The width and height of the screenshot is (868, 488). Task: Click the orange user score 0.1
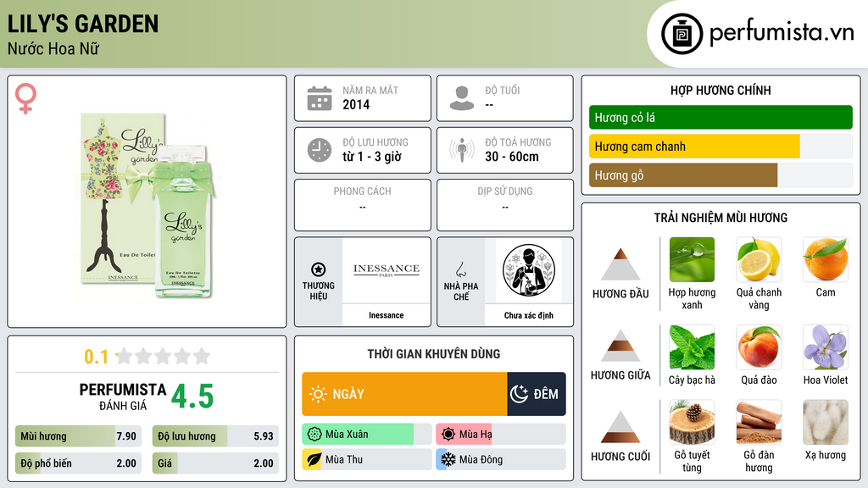[x=97, y=357]
